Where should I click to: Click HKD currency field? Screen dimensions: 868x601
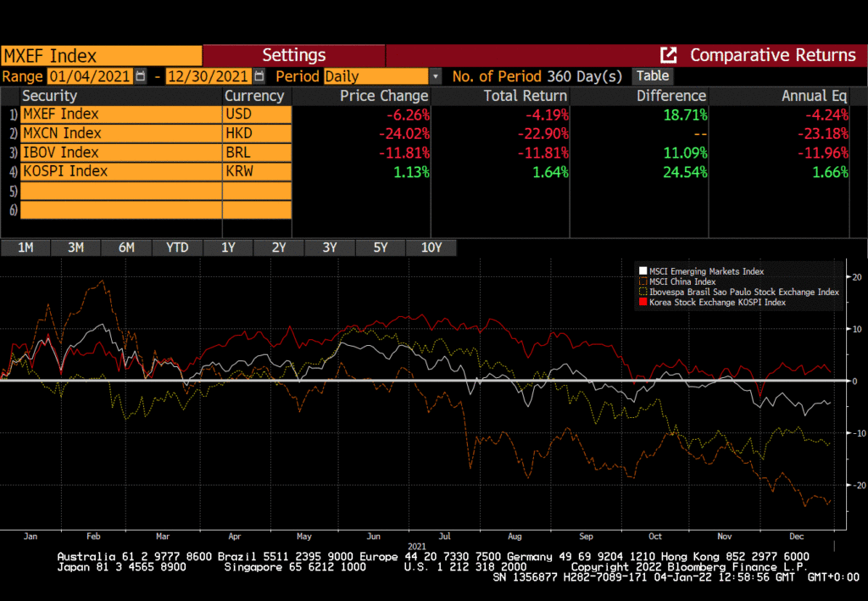[257, 133]
